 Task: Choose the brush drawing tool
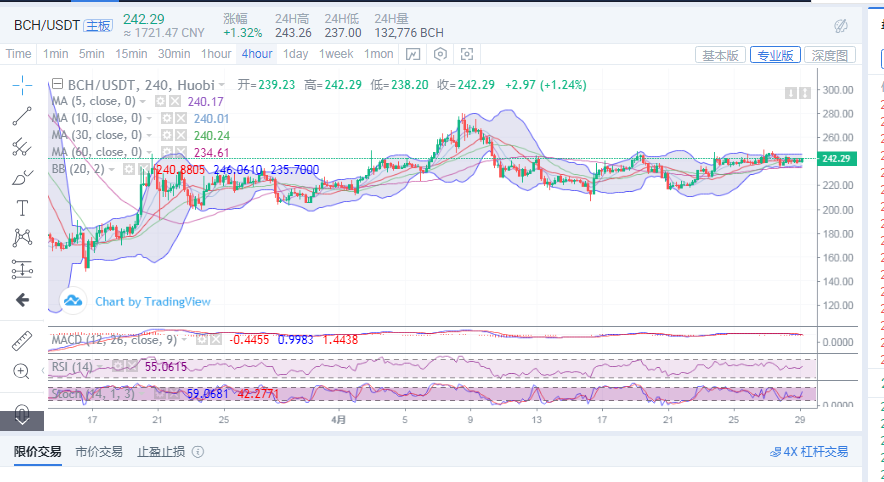point(22,178)
